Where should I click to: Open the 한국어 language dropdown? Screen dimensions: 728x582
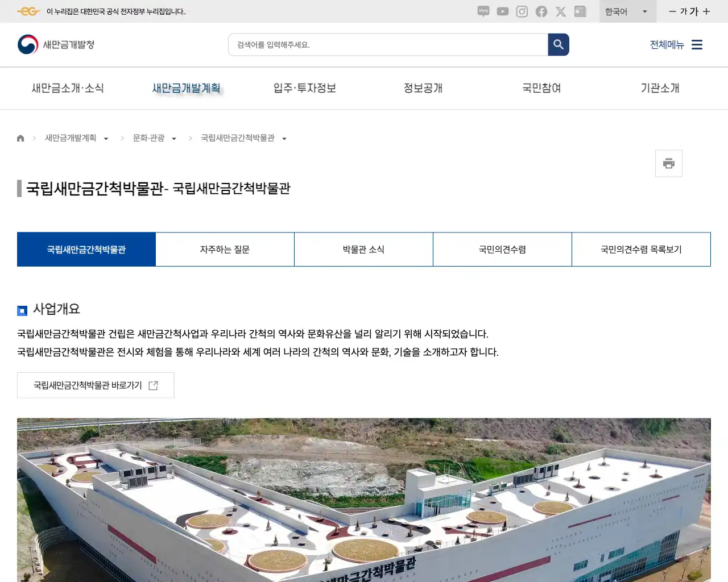point(627,11)
